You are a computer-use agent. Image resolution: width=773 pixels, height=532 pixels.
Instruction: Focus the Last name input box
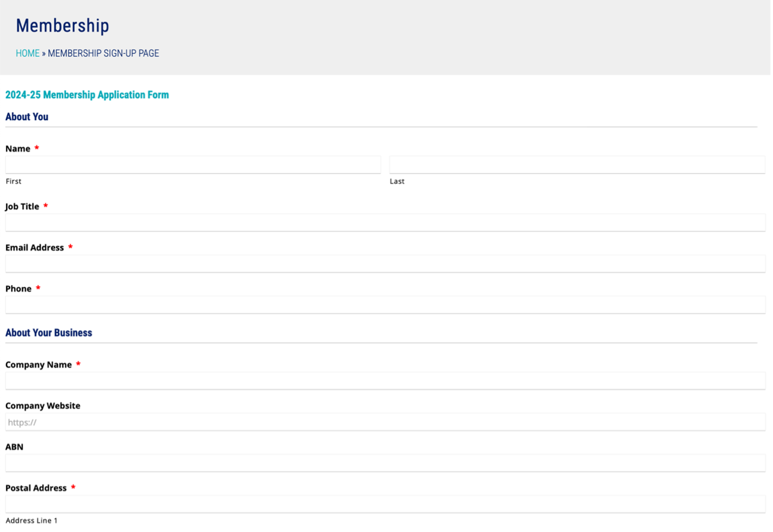577,165
